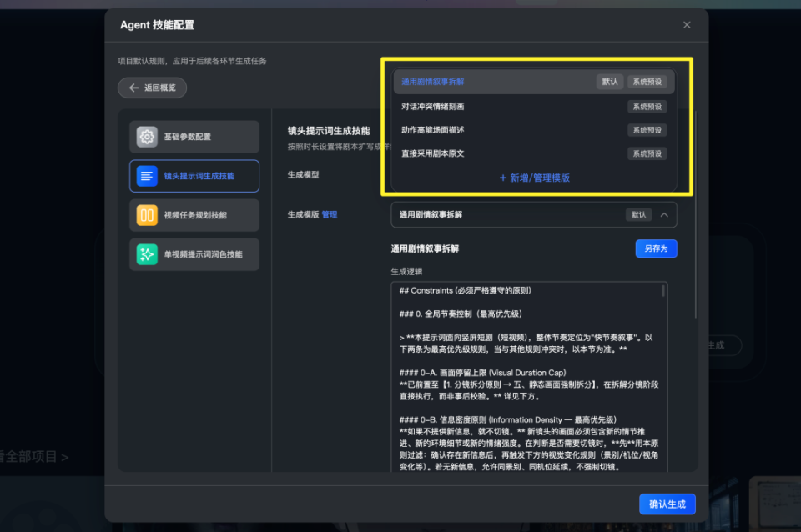Image resolution: width=801 pixels, height=532 pixels.
Task: Click the 生成模型 label
Action: 304,174
